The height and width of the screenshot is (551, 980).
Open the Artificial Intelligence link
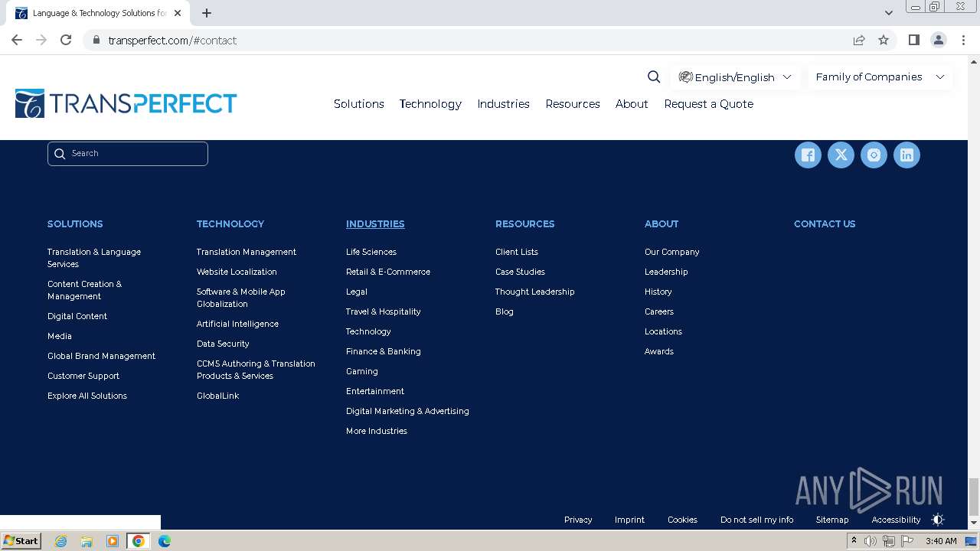tap(237, 324)
